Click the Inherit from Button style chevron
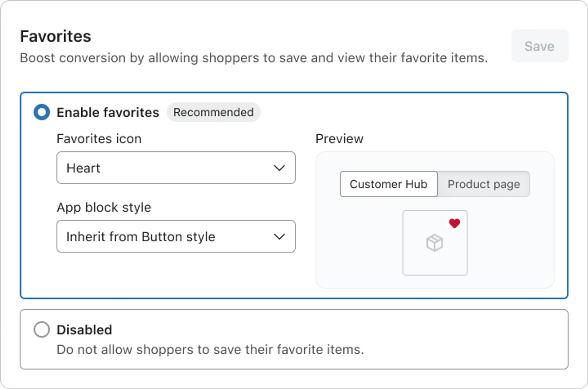 [x=279, y=236]
